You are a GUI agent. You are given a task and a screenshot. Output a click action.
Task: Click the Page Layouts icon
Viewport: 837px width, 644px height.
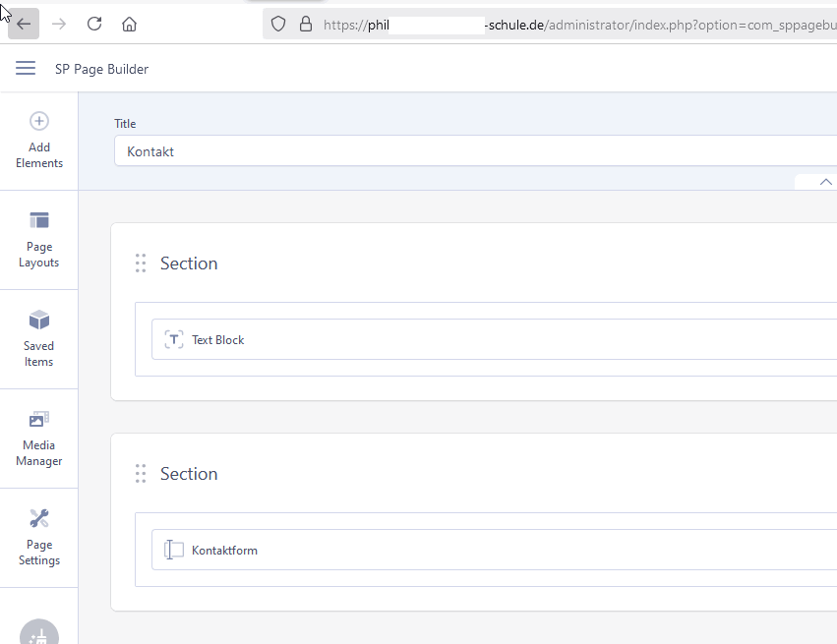coord(39,220)
